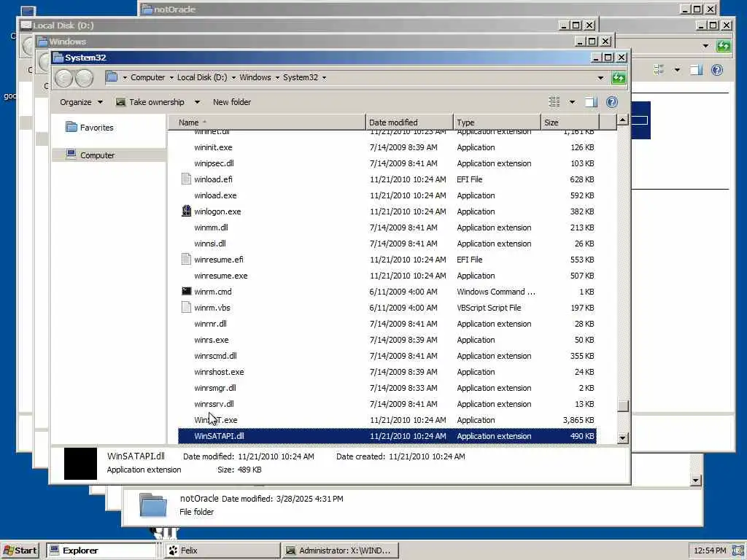747x560 pixels.
Task: Click the winrm.vbs file icon
Action: (186, 307)
